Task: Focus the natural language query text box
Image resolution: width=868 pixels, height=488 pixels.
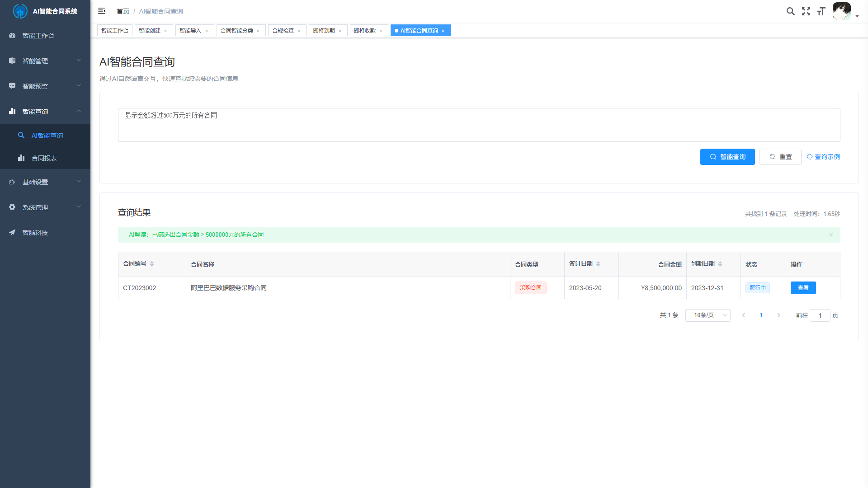Action: [479, 125]
